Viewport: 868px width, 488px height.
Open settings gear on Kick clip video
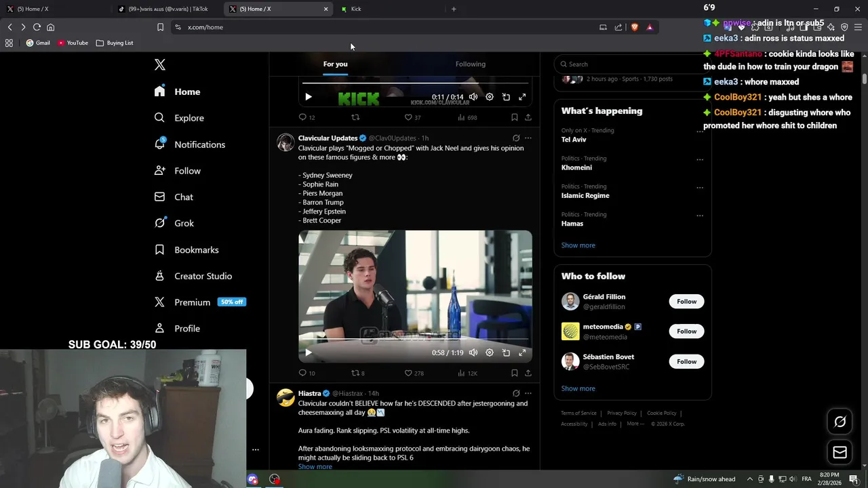(490, 97)
